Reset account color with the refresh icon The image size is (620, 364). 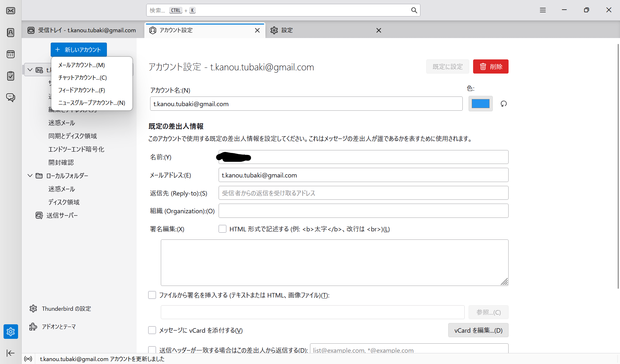[503, 104]
